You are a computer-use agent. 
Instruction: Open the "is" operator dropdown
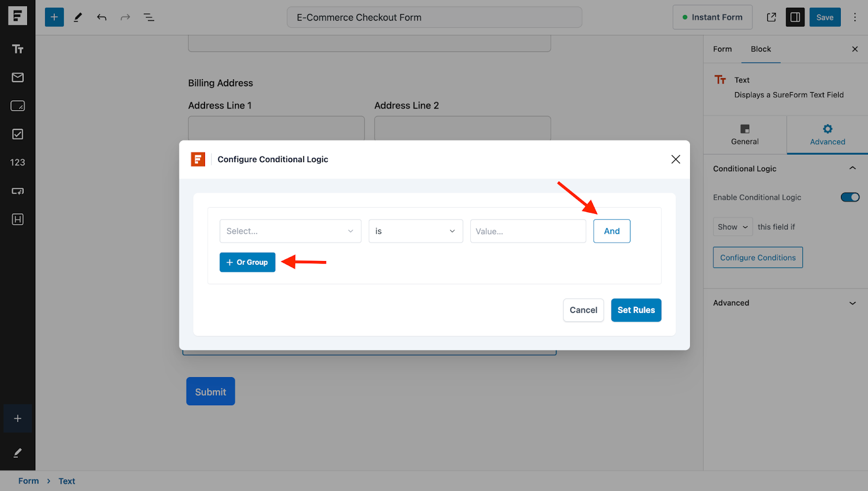[x=415, y=231]
